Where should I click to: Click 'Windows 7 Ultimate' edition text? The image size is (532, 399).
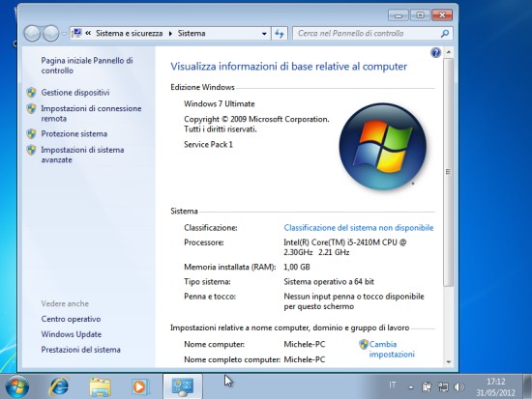(220, 103)
